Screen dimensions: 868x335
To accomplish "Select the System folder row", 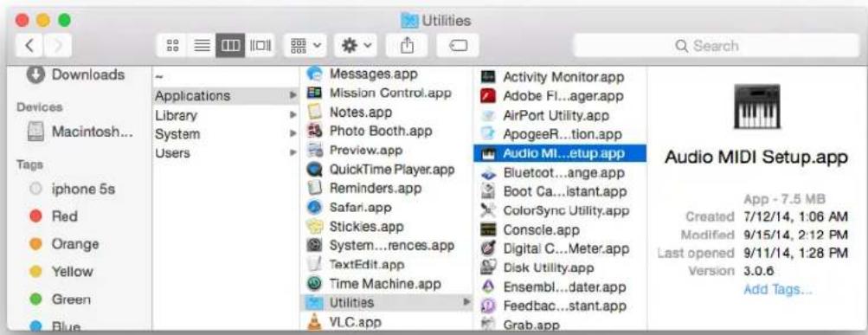I will tap(226, 134).
